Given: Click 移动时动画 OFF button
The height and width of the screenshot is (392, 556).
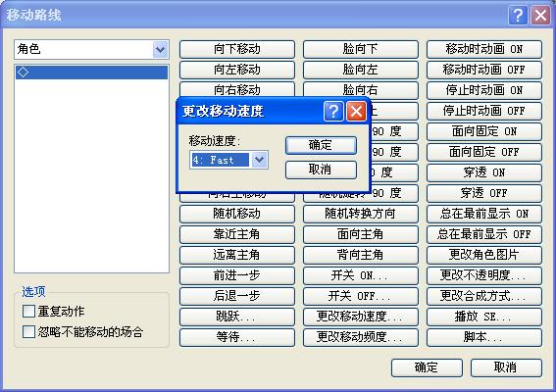Looking at the screenshot, I should (x=484, y=70).
